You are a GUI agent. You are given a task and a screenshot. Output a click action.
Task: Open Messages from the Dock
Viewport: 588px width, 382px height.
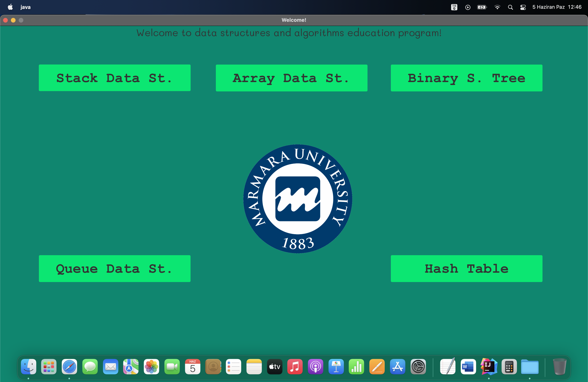90,366
